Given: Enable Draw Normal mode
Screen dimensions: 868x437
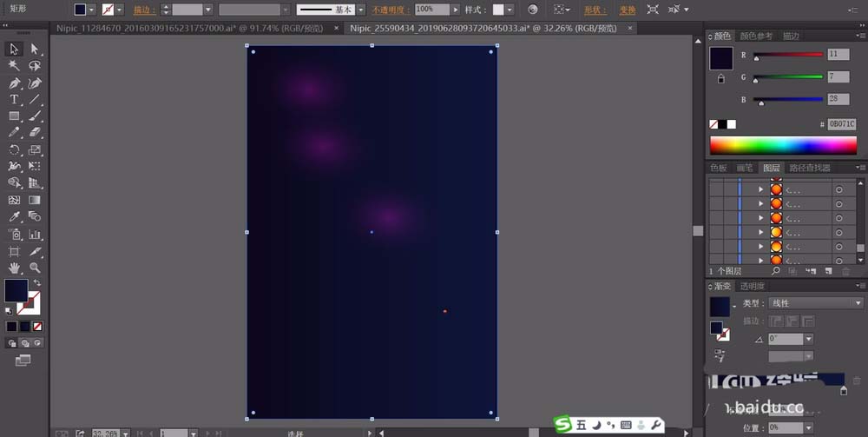Looking at the screenshot, I should tap(12, 343).
